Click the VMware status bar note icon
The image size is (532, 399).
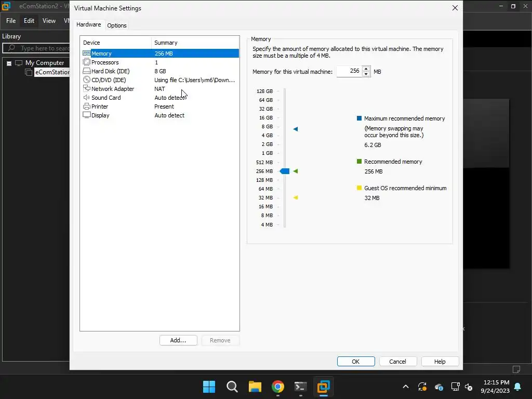coord(516,369)
